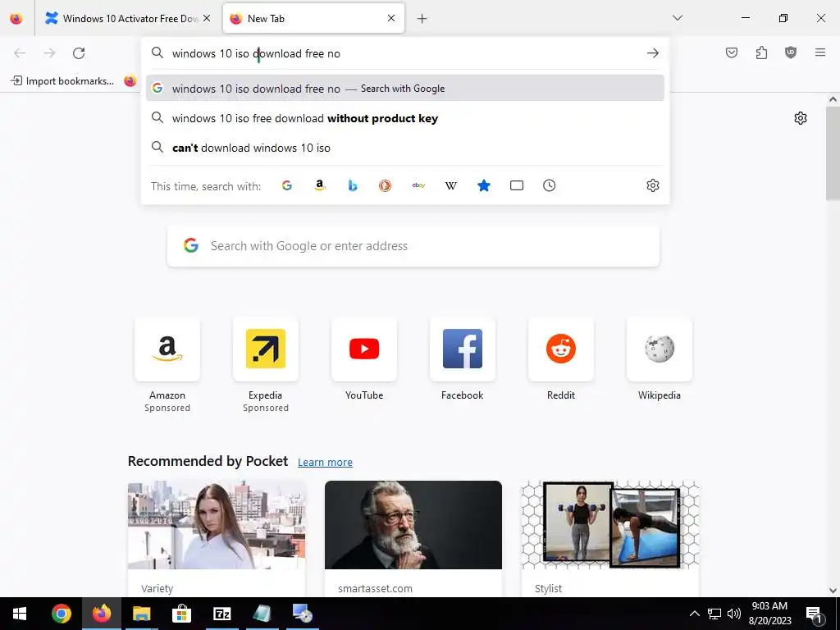Open Chrome from taskbar
The width and height of the screenshot is (840, 630).
click(x=62, y=614)
